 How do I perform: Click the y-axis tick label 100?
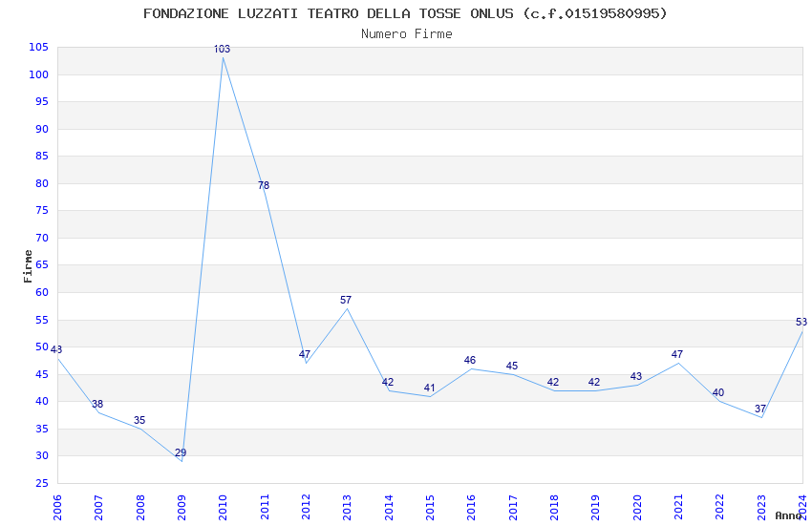(x=39, y=74)
